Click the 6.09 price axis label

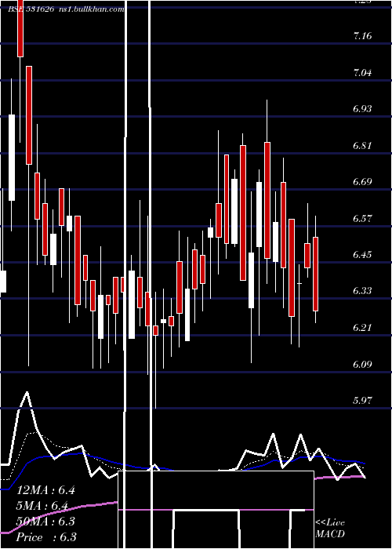tap(362, 364)
